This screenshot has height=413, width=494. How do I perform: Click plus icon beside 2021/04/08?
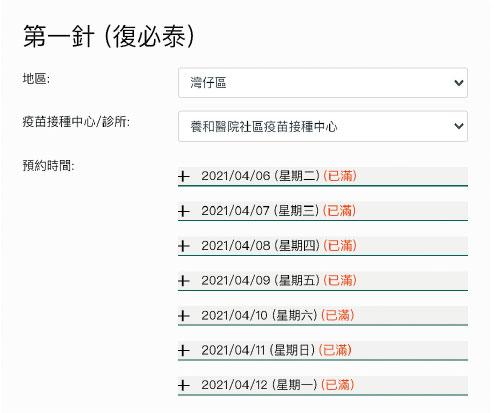click(x=184, y=246)
